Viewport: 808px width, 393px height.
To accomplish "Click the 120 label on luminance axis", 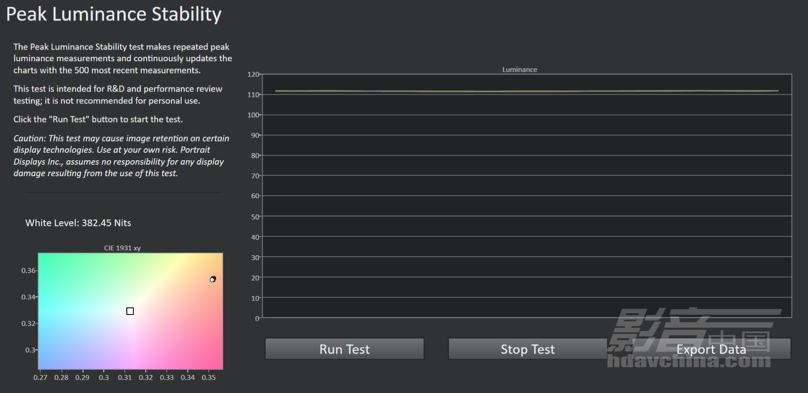I will pyautogui.click(x=253, y=74).
